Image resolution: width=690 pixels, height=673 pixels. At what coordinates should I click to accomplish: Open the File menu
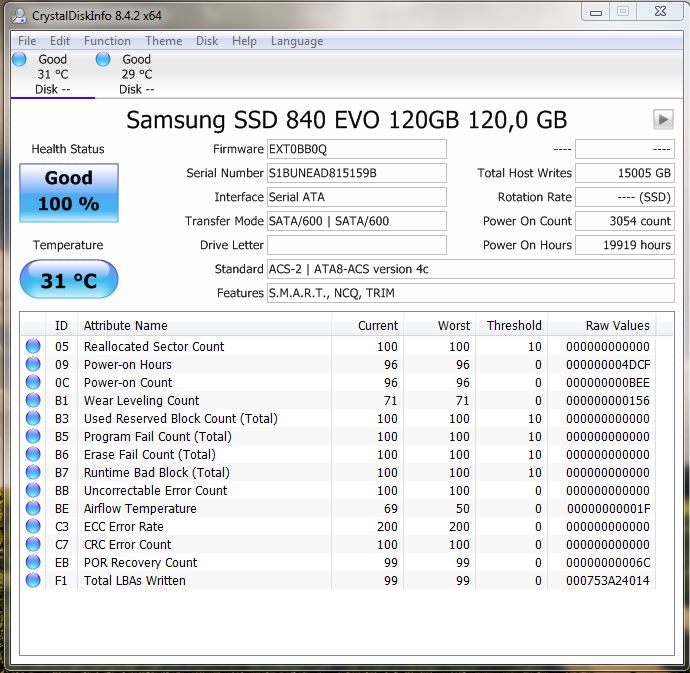[x=27, y=41]
